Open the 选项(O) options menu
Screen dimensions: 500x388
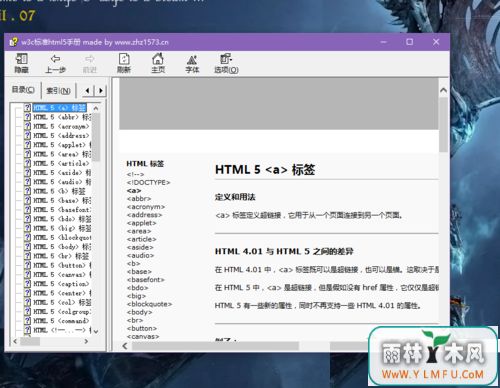(x=226, y=63)
